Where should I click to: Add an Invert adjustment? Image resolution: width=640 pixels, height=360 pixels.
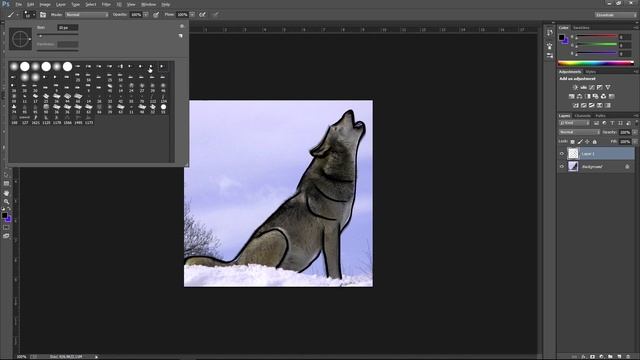tap(576, 105)
